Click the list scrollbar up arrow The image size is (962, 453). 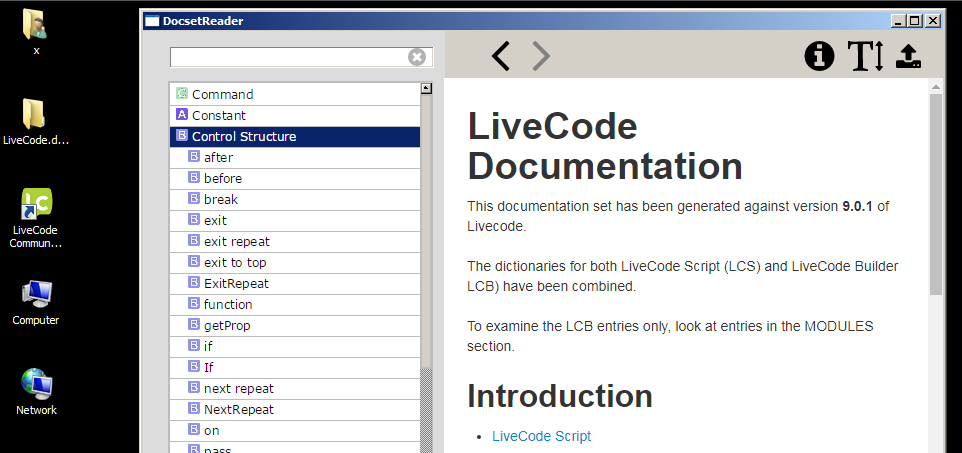[426, 88]
